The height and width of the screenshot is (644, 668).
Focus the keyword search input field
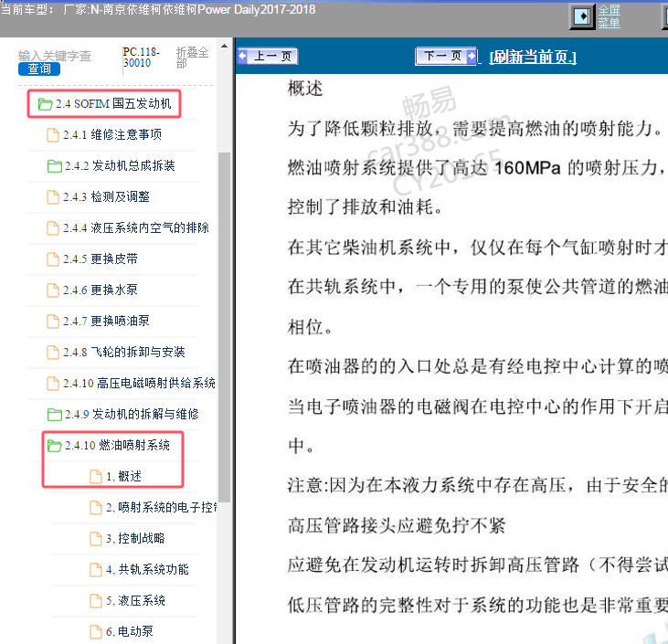click(x=55, y=56)
